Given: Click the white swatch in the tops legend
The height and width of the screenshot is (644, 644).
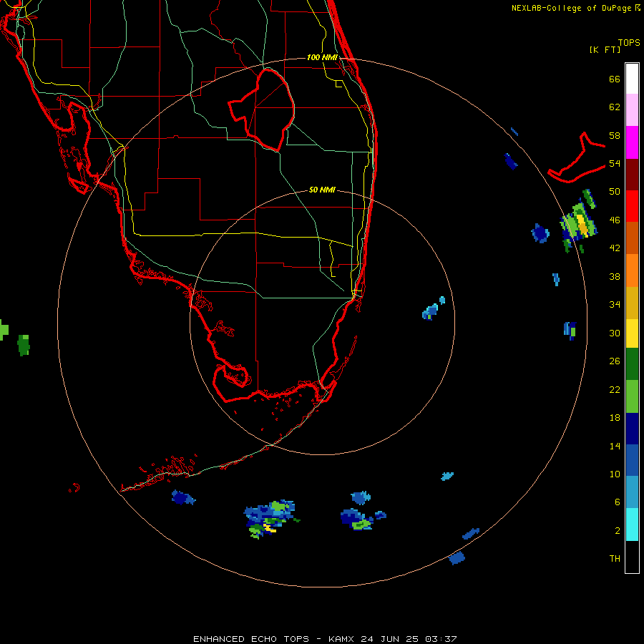Looking at the screenshot, I should [x=632, y=79].
